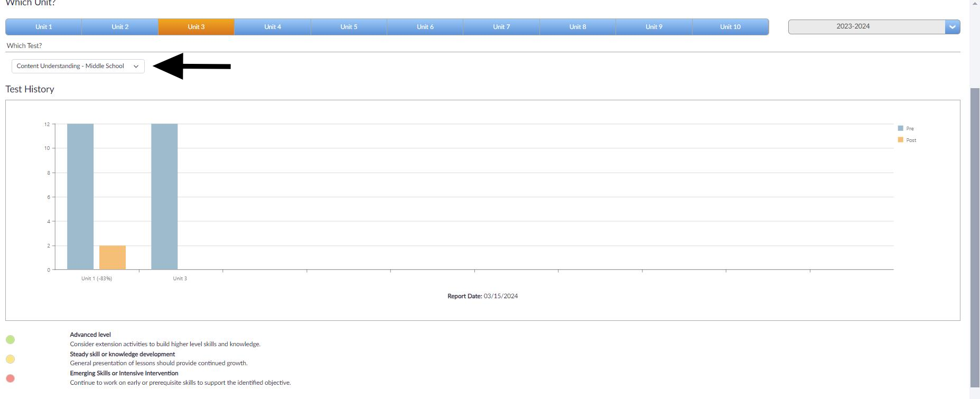The image size is (980, 399).
Task: Select the Unit 9 tab
Action: pyautogui.click(x=654, y=27)
